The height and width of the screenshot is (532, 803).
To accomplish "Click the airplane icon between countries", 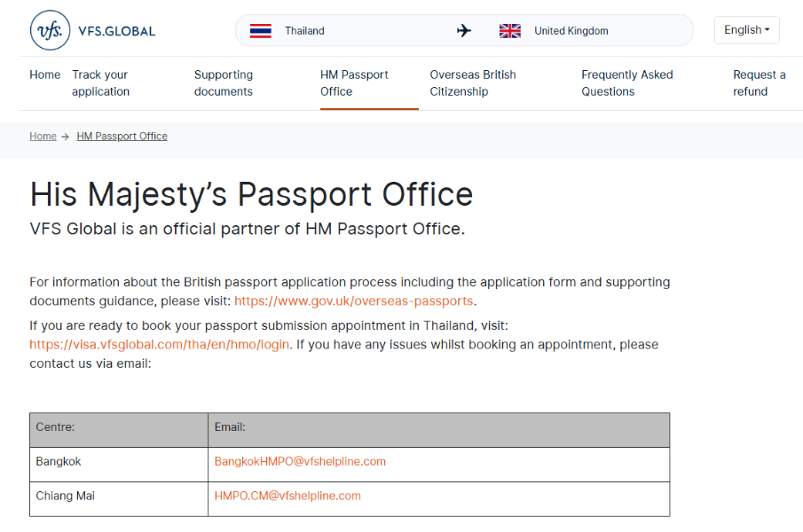I will click(464, 31).
